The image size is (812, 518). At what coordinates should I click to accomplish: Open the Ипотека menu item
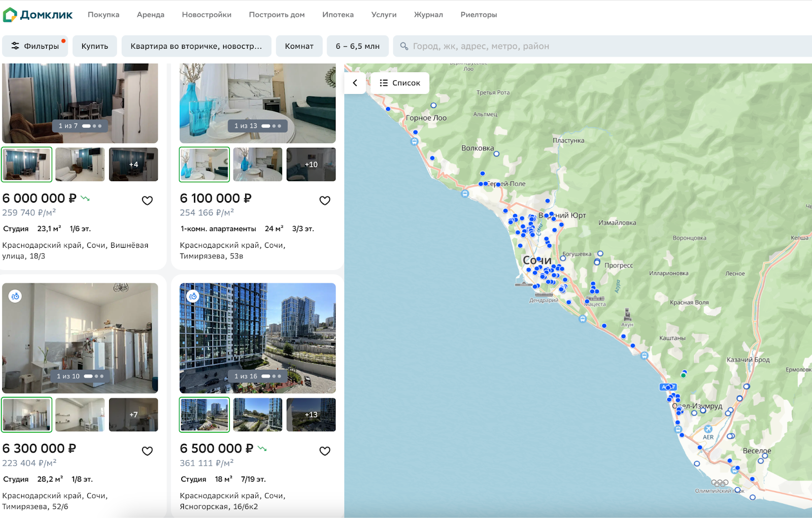338,15
